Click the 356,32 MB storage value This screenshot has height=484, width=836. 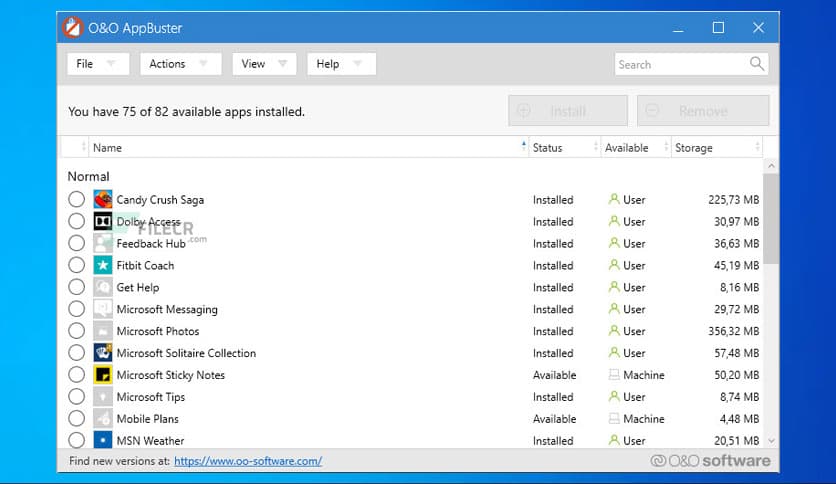[734, 331]
